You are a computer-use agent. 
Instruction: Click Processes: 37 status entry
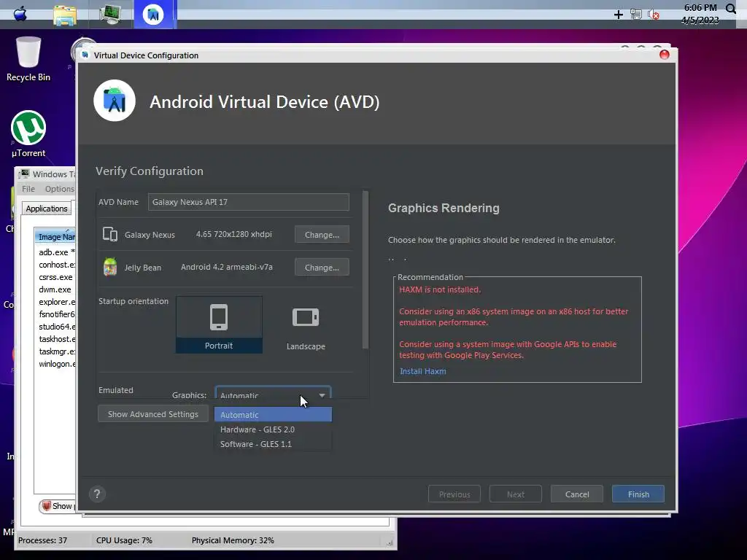42,540
